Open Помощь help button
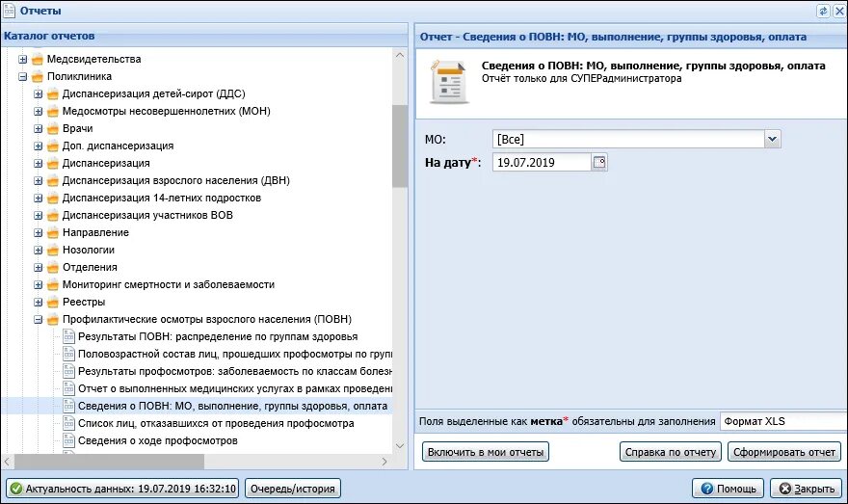Viewport: 848px width, 504px height. point(728,489)
